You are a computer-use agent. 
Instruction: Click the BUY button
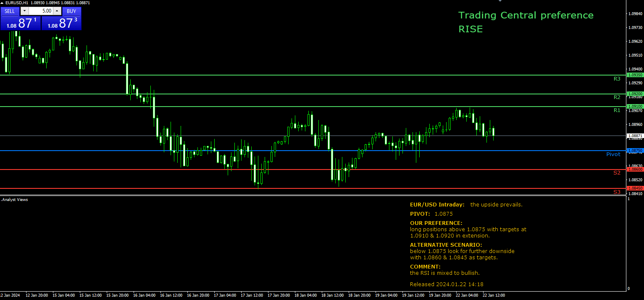pyautogui.click(x=71, y=11)
